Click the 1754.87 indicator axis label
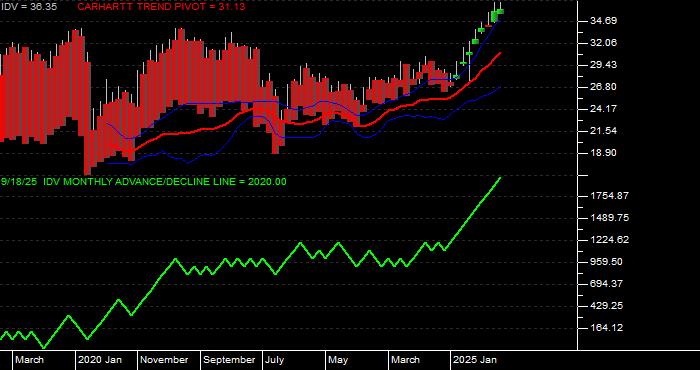 tap(609, 196)
